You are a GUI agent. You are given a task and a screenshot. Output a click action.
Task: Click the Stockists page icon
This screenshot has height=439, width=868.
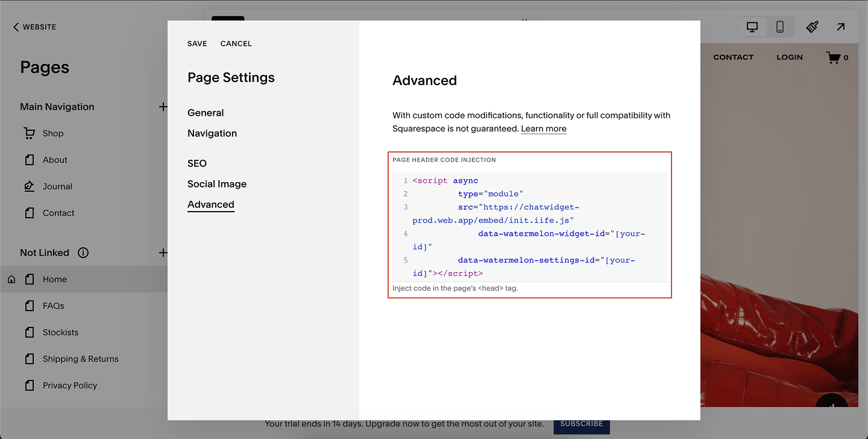coord(30,332)
